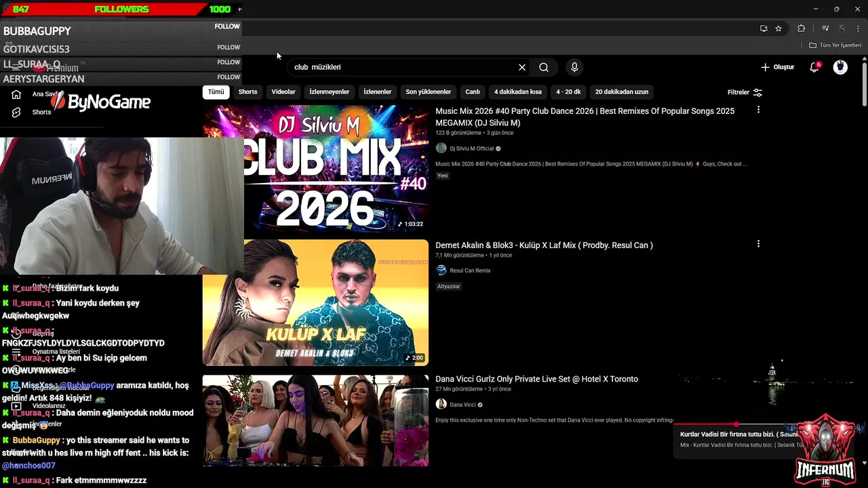Open the notifications bell

814,67
